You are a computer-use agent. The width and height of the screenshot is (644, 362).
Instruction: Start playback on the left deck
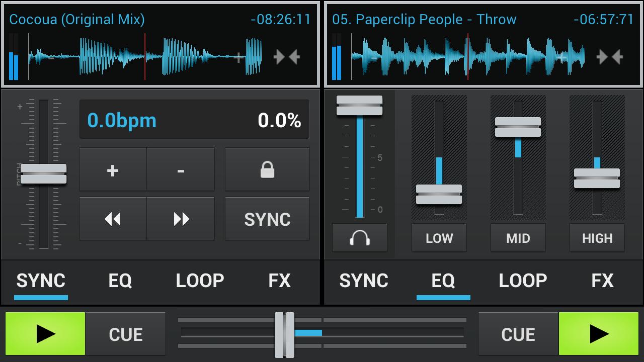coord(45,334)
